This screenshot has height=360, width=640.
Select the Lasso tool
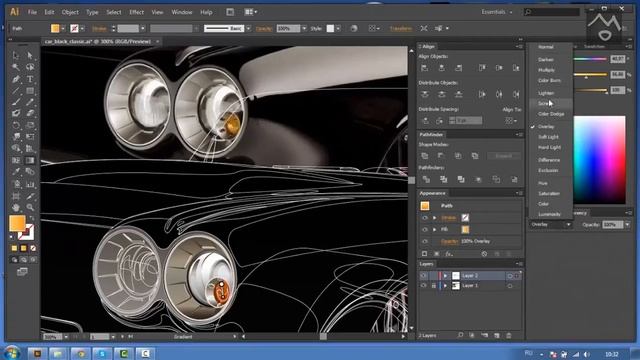coord(30,67)
